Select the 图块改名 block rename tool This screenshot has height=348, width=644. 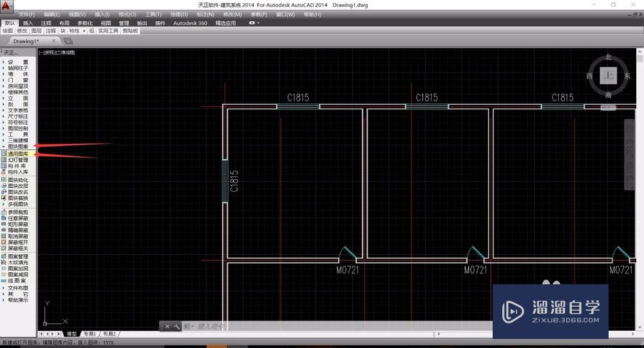point(17,192)
